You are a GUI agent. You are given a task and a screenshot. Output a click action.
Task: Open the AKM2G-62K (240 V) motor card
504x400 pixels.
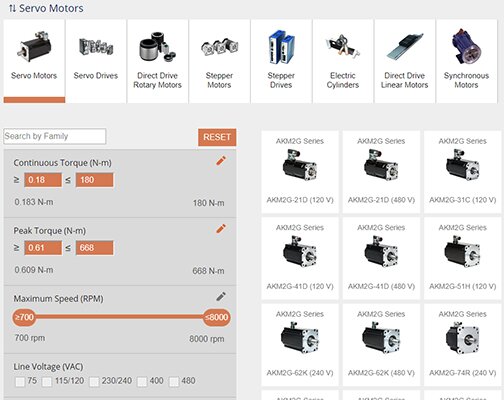(300, 345)
